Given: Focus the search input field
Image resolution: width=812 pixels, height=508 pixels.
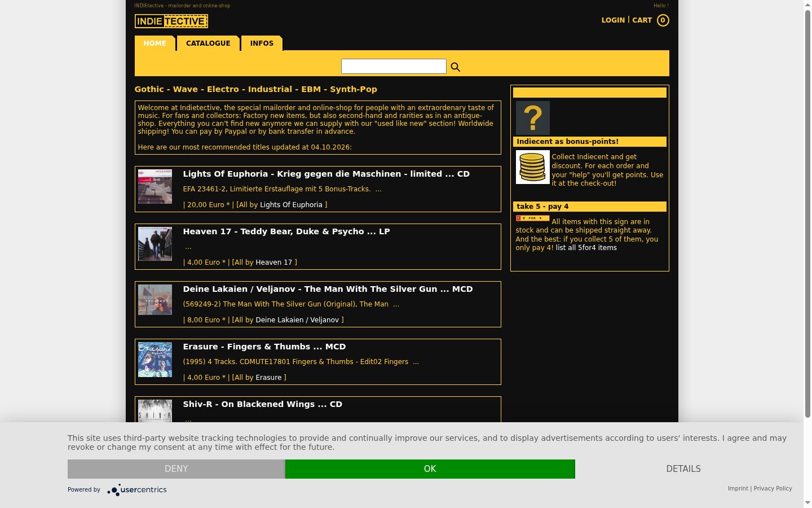Looking at the screenshot, I should coord(394,67).
